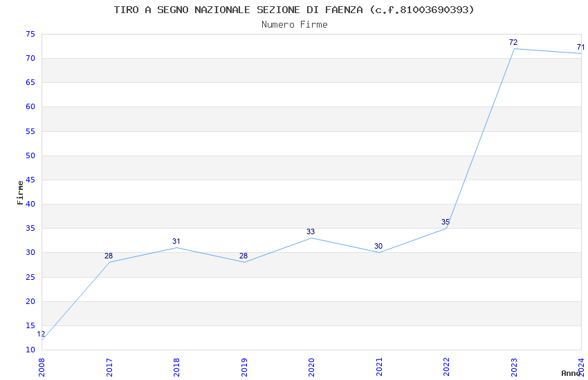Viewport: 588px width, 380px height.
Task: Click the data point labeled 31
Action: pyautogui.click(x=176, y=247)
